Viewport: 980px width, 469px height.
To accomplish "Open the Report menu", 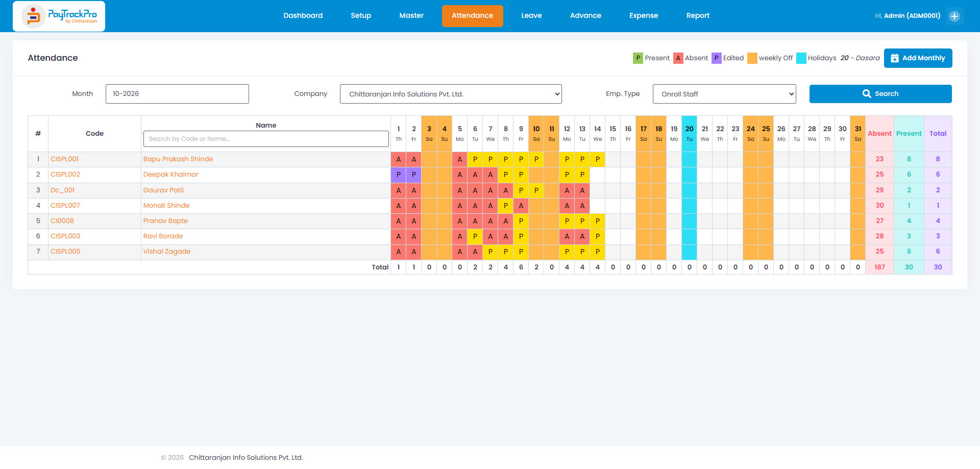I will point(698,16).
